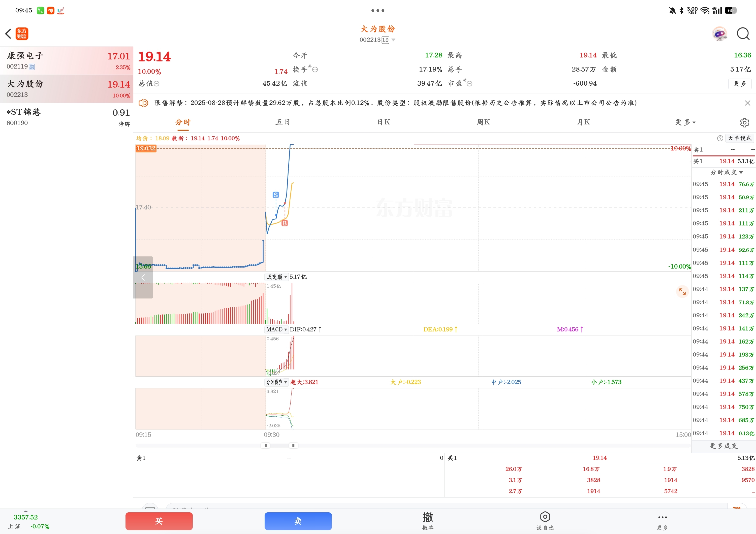Click the DEA:0.199 MACD value
The height and width of the screenshot is (534, 756).
pyautogui.click(x=440, y=329)
